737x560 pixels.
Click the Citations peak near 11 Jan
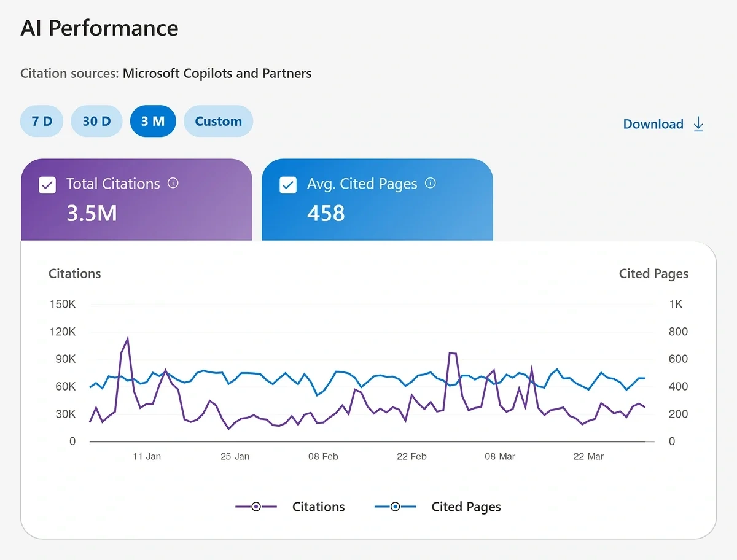click(128, 338)
